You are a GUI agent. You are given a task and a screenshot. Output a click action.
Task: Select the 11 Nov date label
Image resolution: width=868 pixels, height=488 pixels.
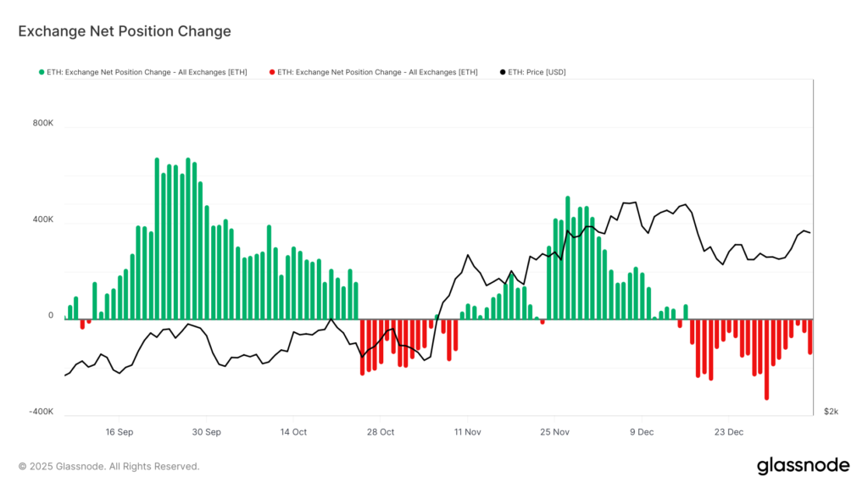point(467,431)
